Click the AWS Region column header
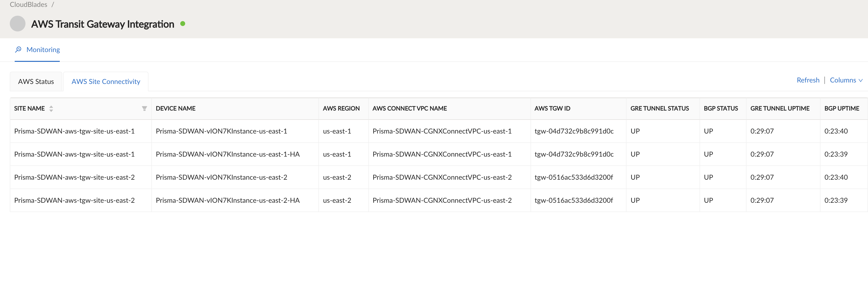The image size is (868, 297). (341, 109)
